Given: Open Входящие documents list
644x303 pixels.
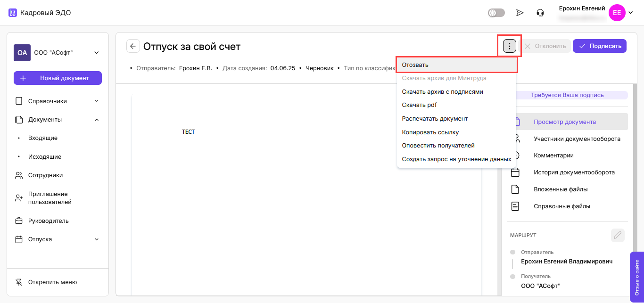Looking at the screenshot, I should click(43, 138).
